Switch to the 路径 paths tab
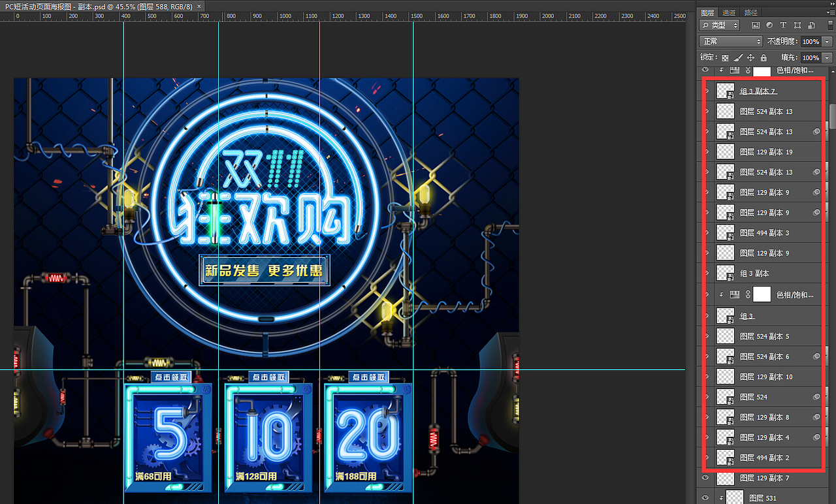The image size is (836, 504). click(751, 12)
